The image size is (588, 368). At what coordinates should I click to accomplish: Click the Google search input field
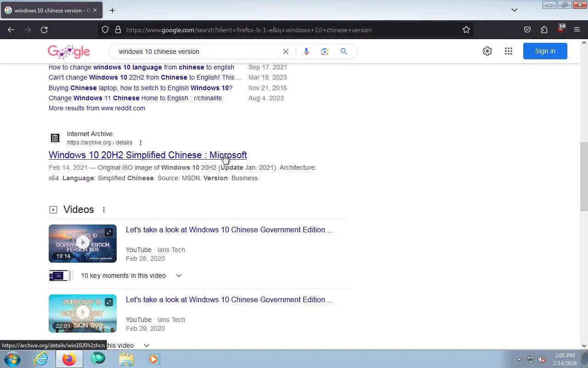(198, 52)
